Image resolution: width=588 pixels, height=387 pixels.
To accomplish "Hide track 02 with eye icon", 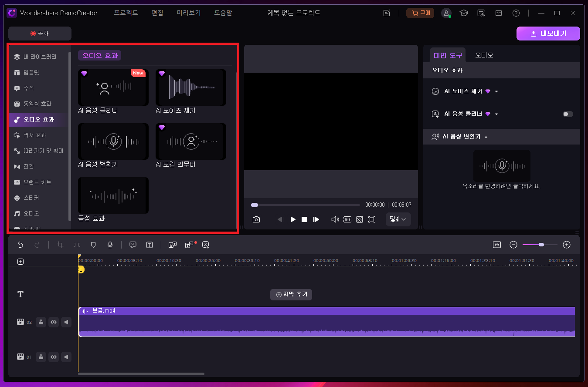I will (x=54, y=322).
